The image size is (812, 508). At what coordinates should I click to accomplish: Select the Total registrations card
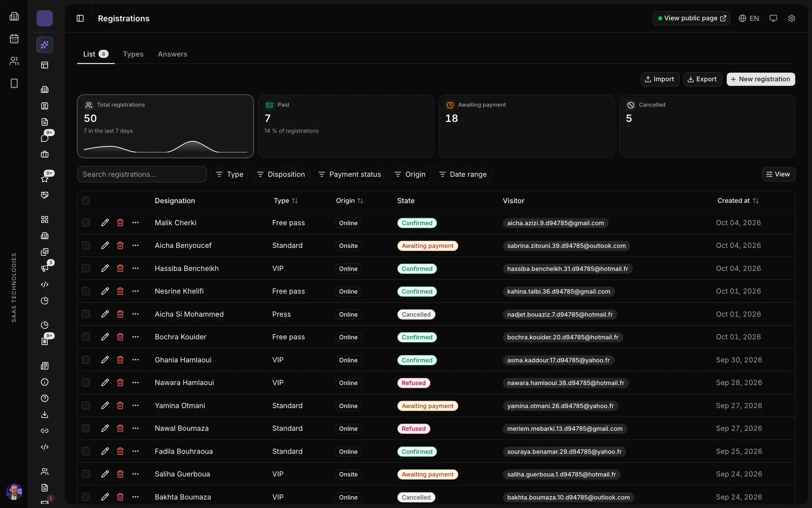pos(165,126)
